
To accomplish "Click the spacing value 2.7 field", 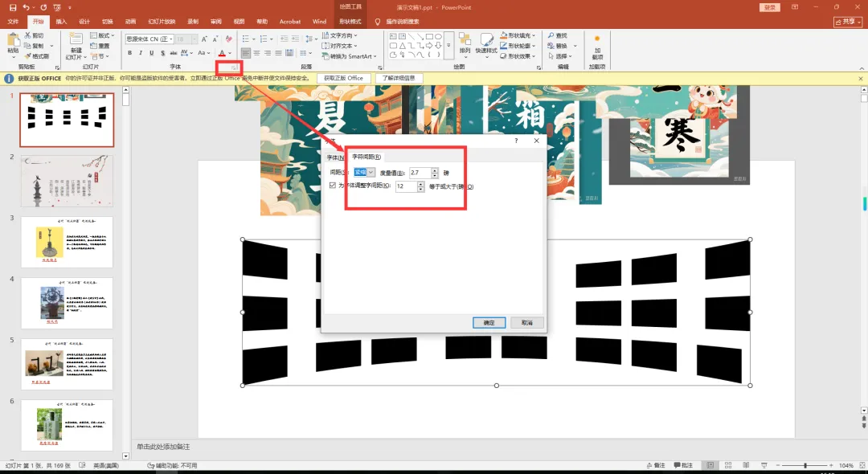I will pyautogui.click(x=420, y=173).
